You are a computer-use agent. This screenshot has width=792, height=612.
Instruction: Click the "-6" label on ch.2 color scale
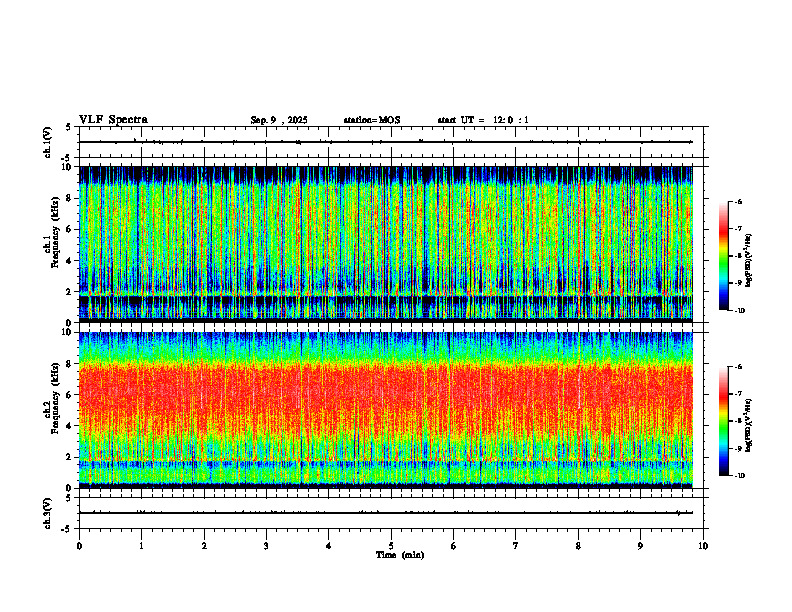pyautogui.click(x=739, y=367)
